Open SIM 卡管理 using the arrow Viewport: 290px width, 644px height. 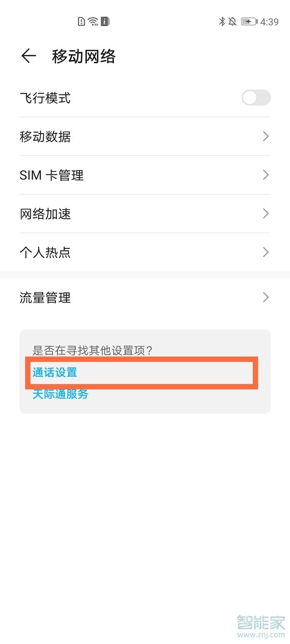[x=265, y=175]
